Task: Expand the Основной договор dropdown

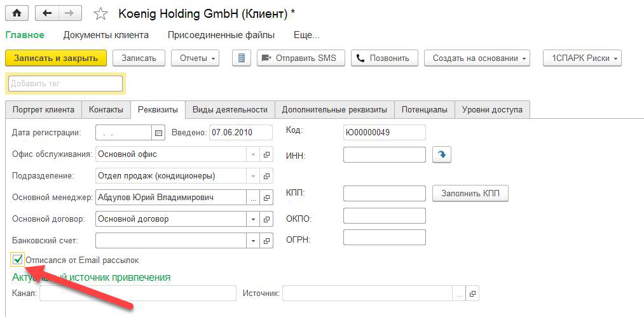Action: [254, 219]
